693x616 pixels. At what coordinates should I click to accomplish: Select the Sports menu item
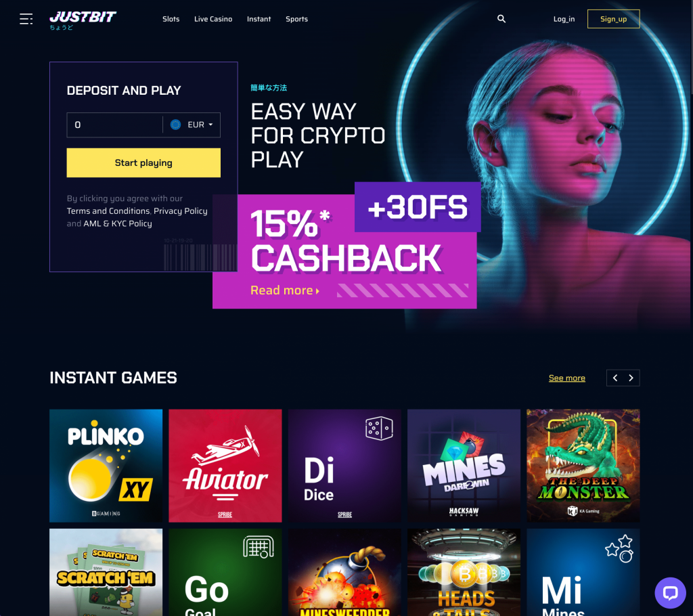click(x=296, y=19)
